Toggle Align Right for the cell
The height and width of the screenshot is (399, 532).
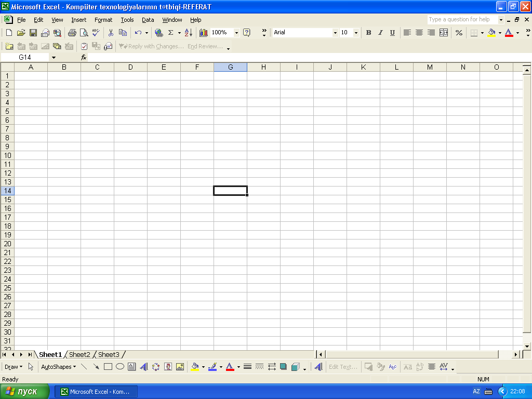click(431, 33)
